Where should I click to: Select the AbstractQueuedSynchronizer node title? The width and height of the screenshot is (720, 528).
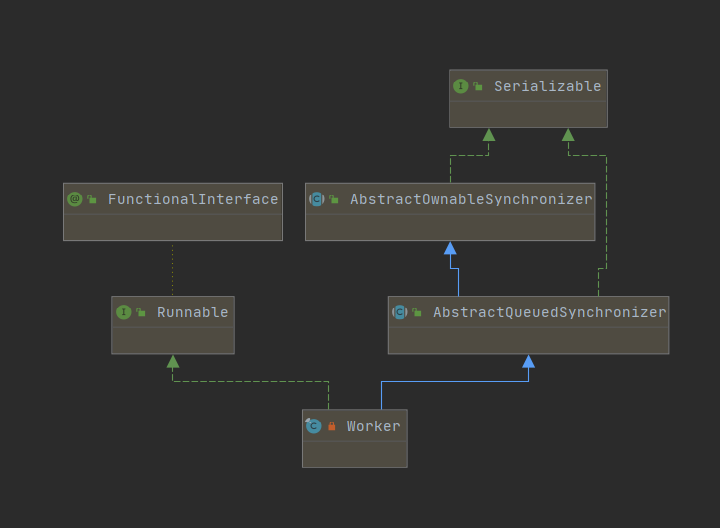pyautogui.click(x=550, y=312)
